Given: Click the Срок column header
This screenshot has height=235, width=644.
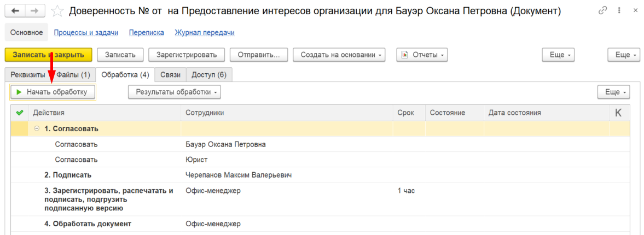Looking at the screenshot, I should click(x=409, y=113).
